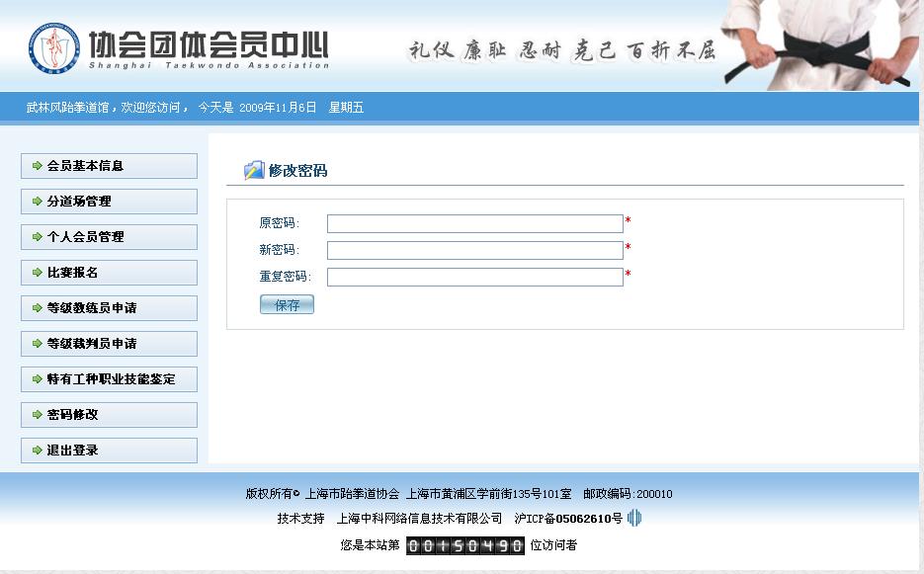Focus the 重复密码 input field
This screenshot has width=924, height=574.
pos(475,277)
